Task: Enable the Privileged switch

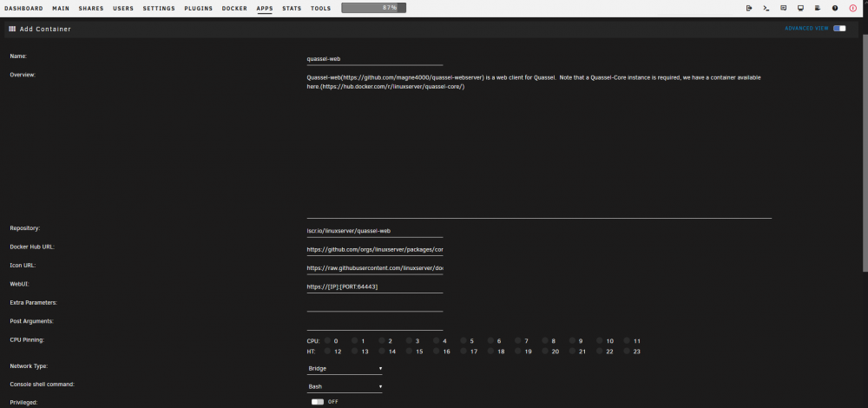Action: click(x=317, y=402)
